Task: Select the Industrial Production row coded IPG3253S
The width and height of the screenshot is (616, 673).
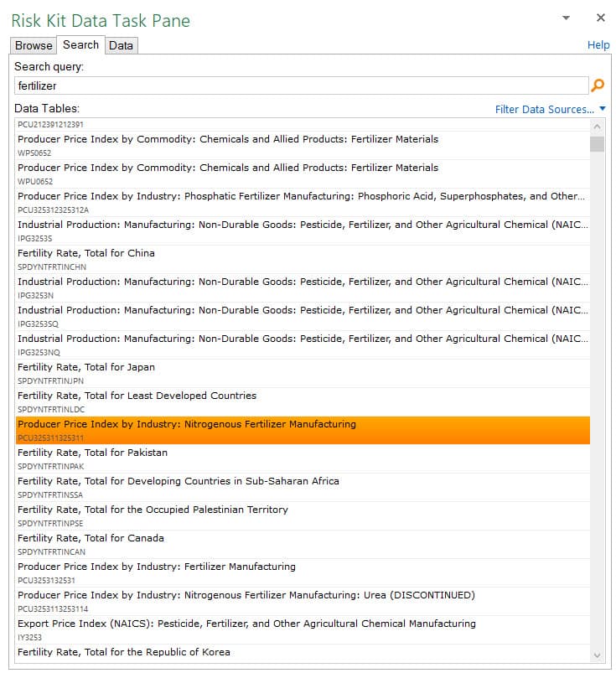Action: pyautogui.click(x=303, y=231)
